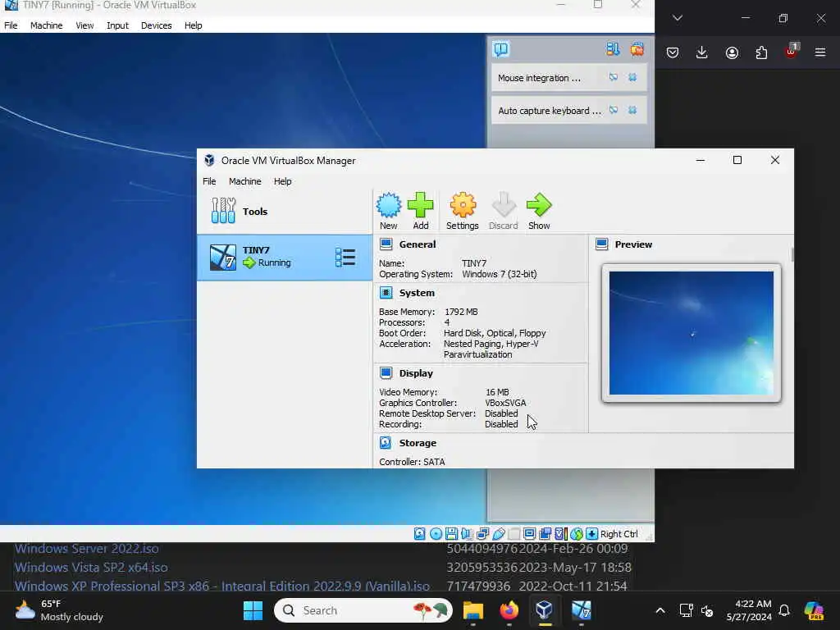Open Firefox hamburger application menu
Viewport: 840px width, 630px height.
pyautogui.click(x=820, y=52)
